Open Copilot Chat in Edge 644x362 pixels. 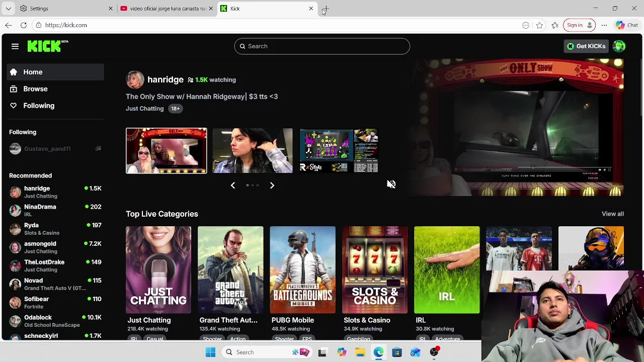pos(627,25)
